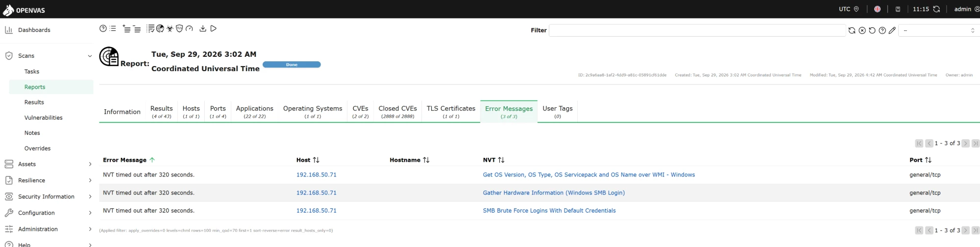Viewport: 980px width, 247px height.
Task: Click the TLS certificates shield icon
Action: click(x=179, y=28)
